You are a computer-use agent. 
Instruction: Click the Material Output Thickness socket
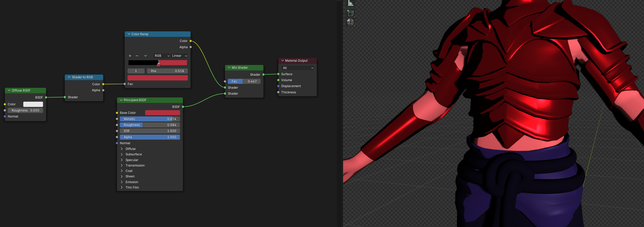[278, 92]
